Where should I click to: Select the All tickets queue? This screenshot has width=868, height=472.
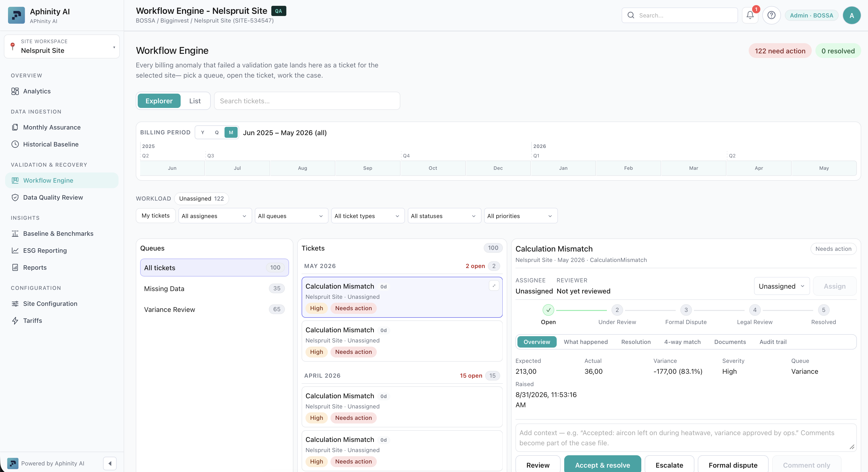tap(214, 268)
